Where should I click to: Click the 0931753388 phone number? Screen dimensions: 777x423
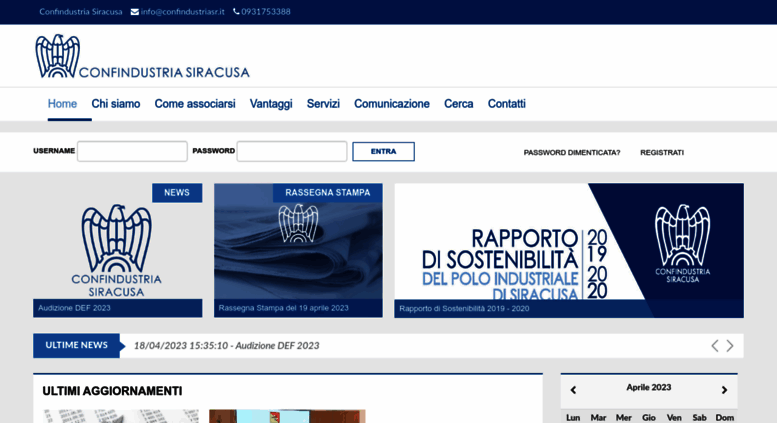click(x=266, y=12)
